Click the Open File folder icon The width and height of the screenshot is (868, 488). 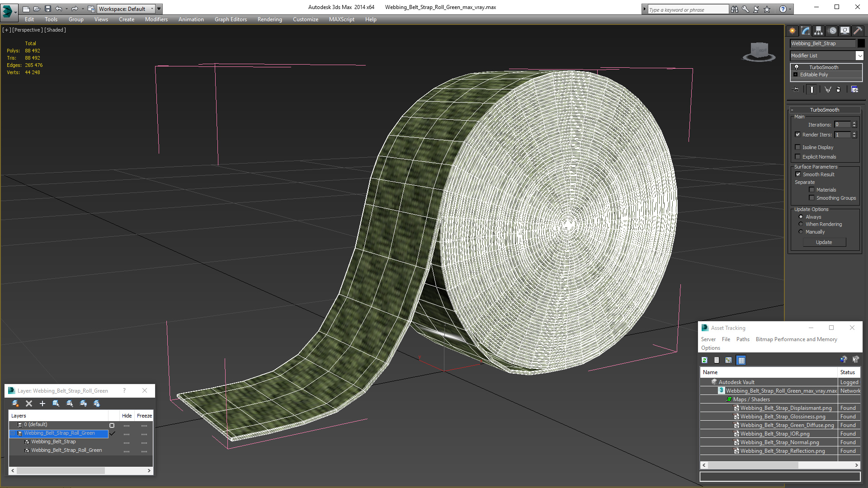(x=37, y=9)
